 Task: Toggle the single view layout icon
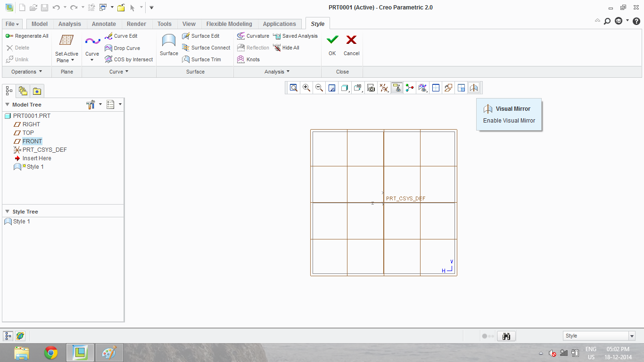tap(436, 88)
